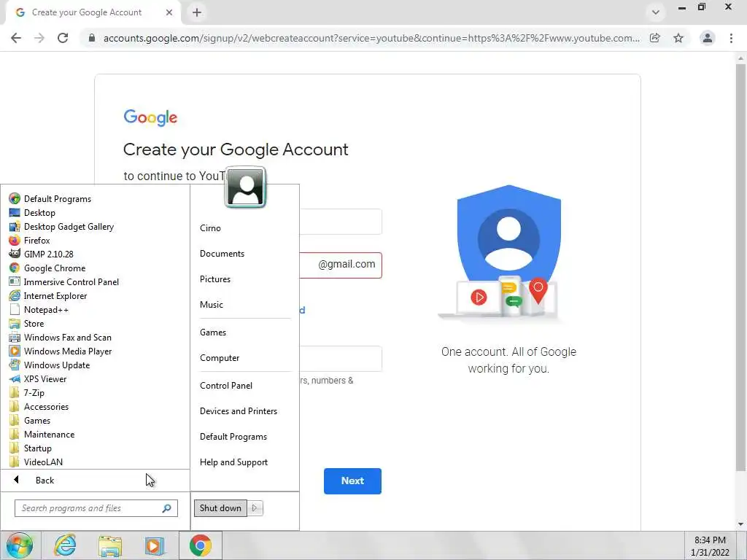Expand the Accessories folder
747x560 pixels.
click(39, 405)
